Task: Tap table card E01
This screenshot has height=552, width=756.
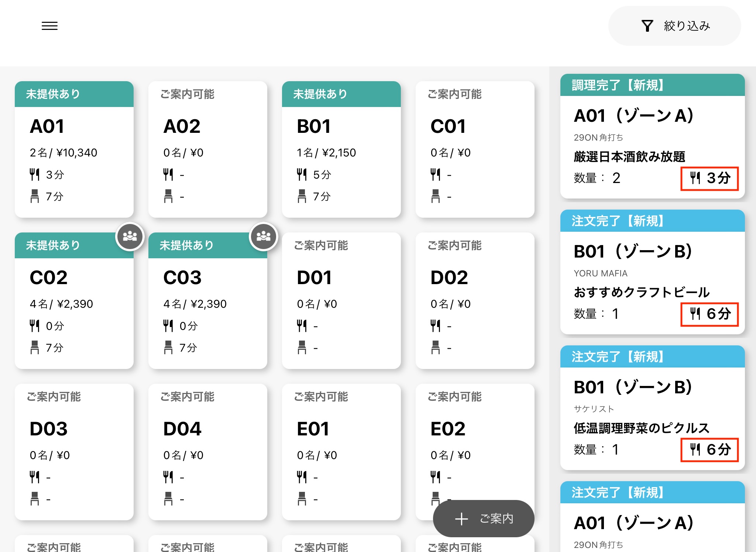Action: pyautogui.click(x=341, y=452)
